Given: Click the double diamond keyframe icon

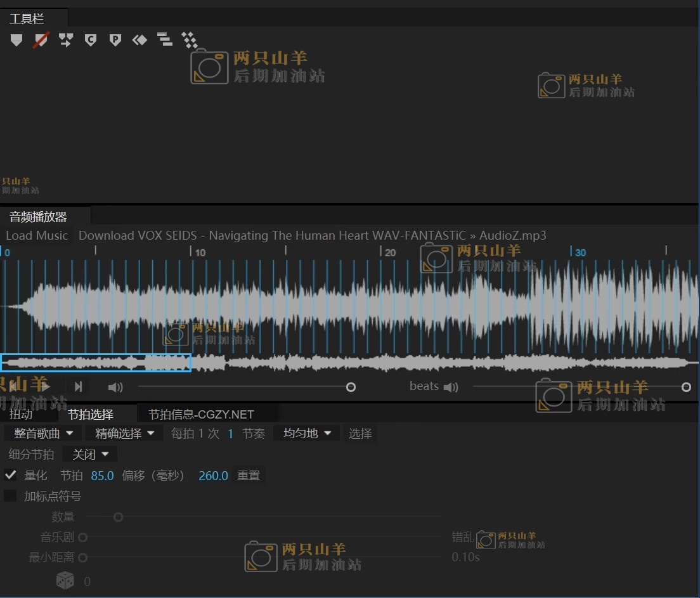Looking at the screenshot, I should coord(139,41).
